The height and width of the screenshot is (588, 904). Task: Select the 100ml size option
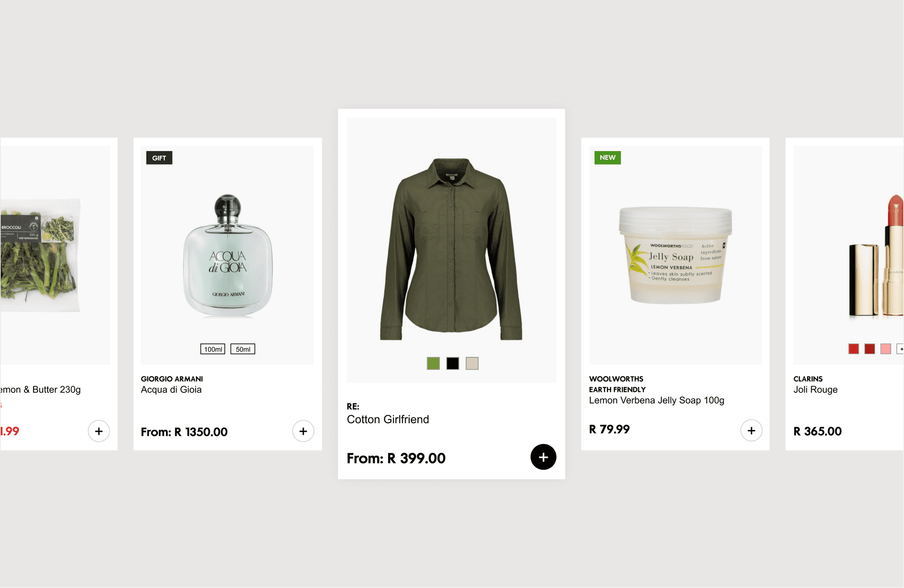213,349
